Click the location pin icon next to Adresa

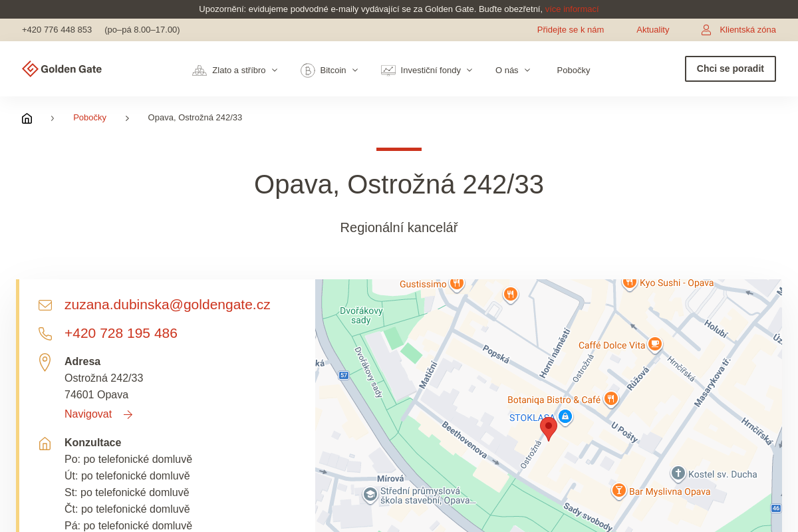point(45,362)
